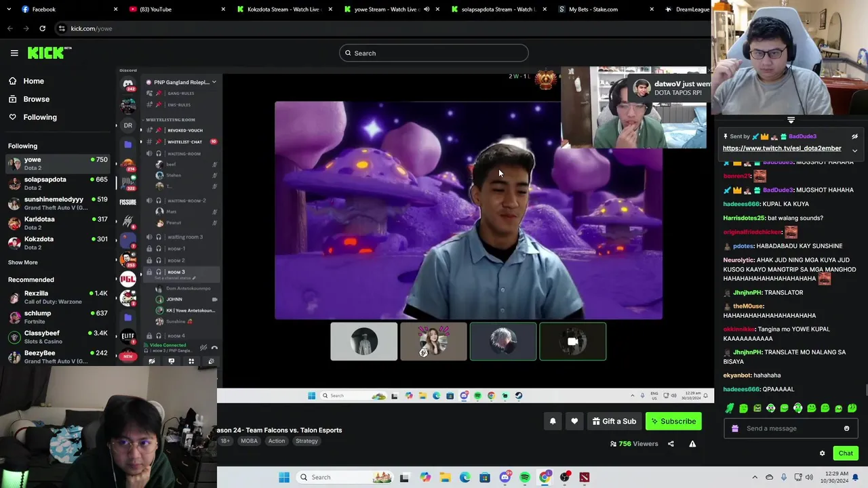Share the stream with the share icon
868x488 pixels.
[x=671, y=444]
